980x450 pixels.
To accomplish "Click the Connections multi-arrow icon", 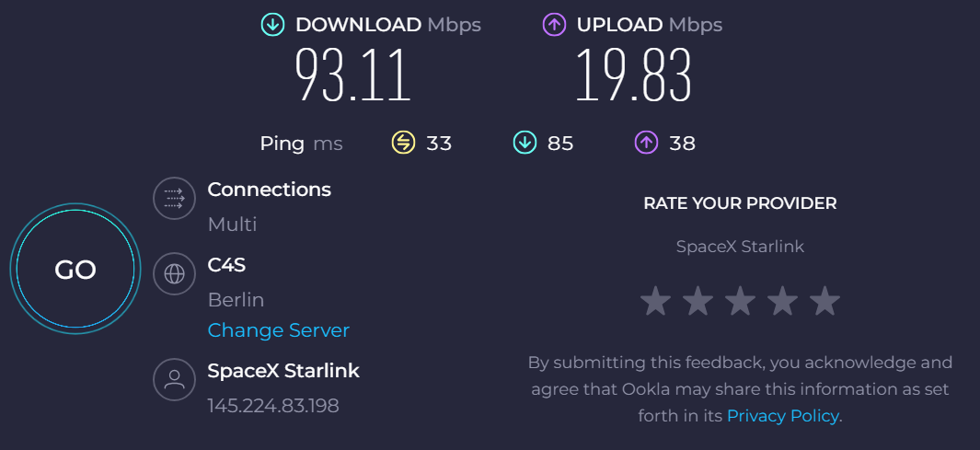I will pyautogui.click(x=174, y=198).
